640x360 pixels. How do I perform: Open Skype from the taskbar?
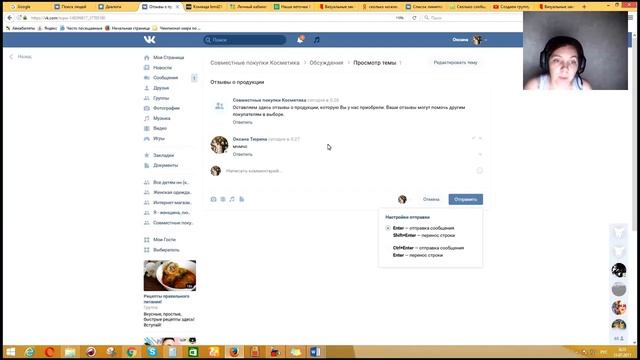coord(152,352)
